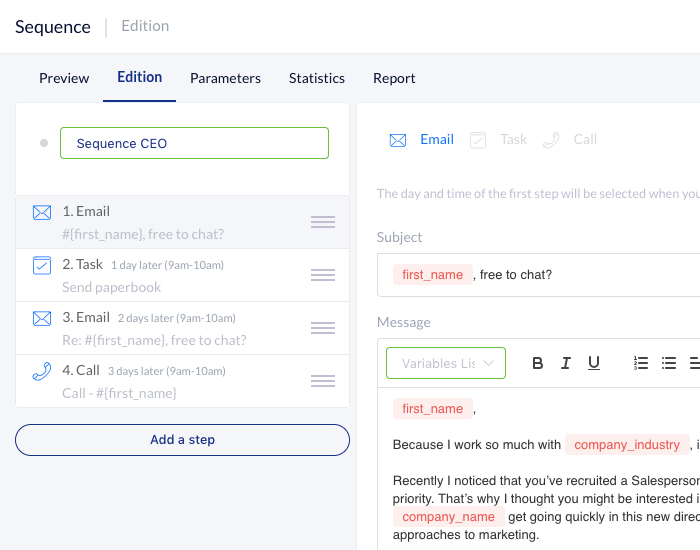The width and height of the screenshot is (700, 550).
Task: Toggle underline formatting in message editor
Action: pos(594,363)
